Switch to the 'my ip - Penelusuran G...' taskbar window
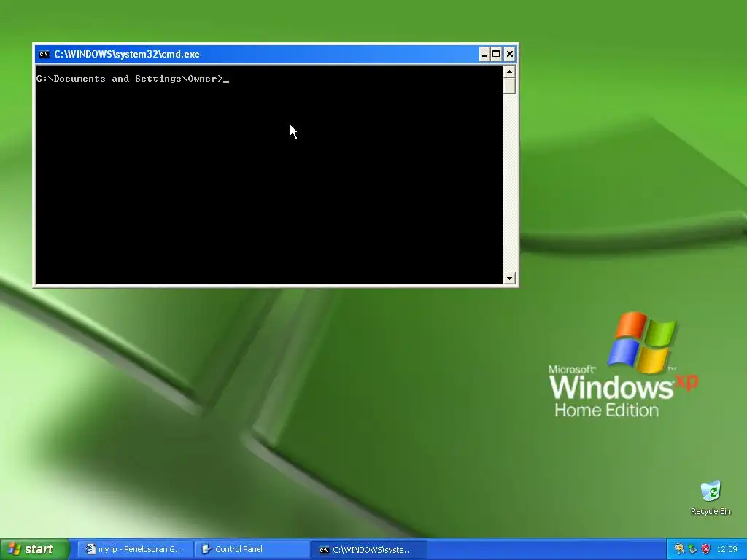This screenshot has width=747, height=560. pyautogui.click(x=135, y=550)
